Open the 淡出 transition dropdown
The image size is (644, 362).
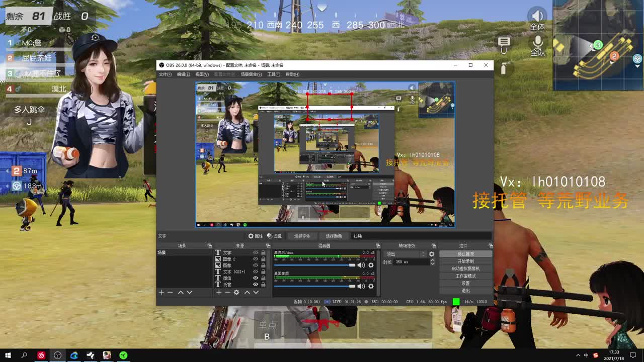(405, 254)
